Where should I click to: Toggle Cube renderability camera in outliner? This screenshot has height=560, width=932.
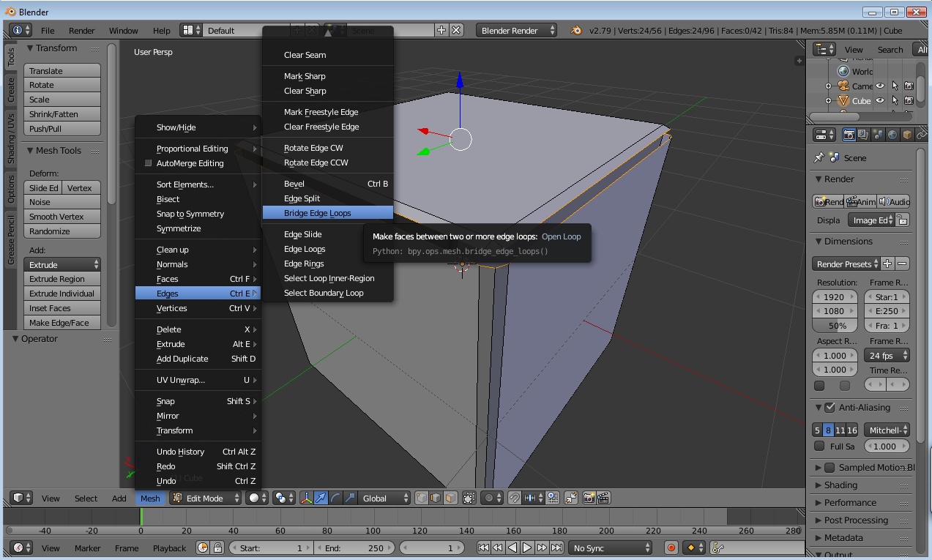(x=909, y=100)
